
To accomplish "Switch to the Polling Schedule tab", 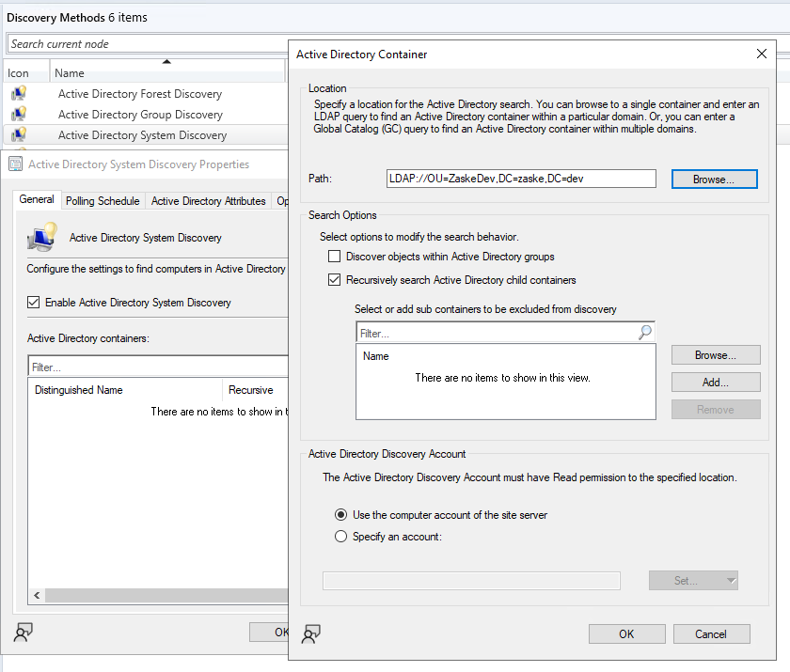I will 105,199.
